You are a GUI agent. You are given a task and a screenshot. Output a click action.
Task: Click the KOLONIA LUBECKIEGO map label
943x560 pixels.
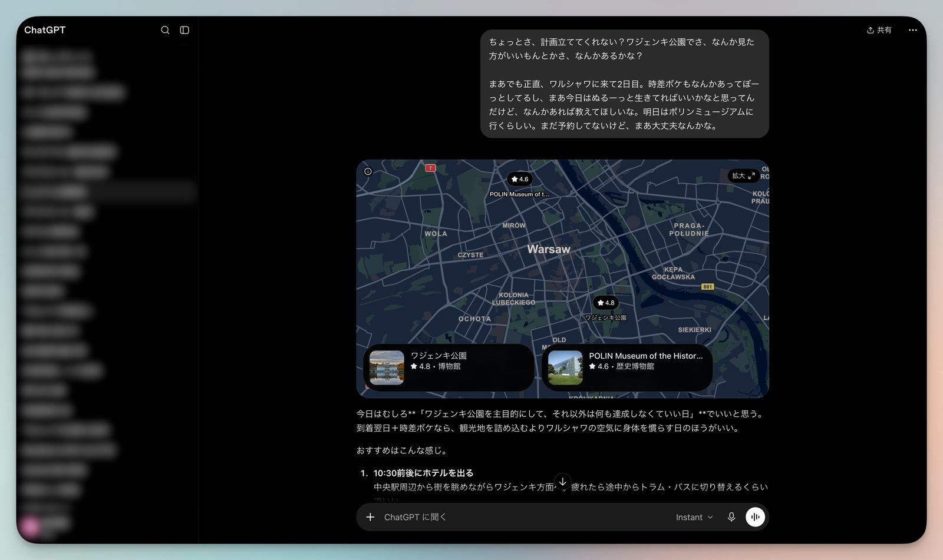[x=514, y=299]
